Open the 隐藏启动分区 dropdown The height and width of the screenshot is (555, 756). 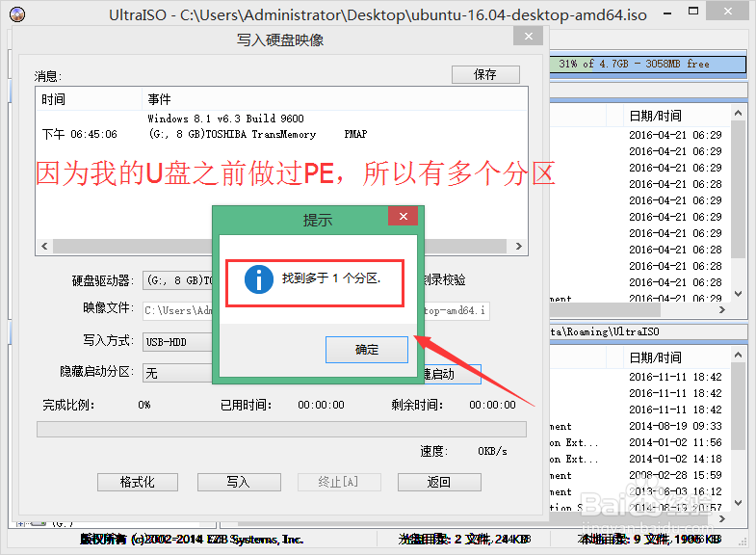[x=177, y=373]
